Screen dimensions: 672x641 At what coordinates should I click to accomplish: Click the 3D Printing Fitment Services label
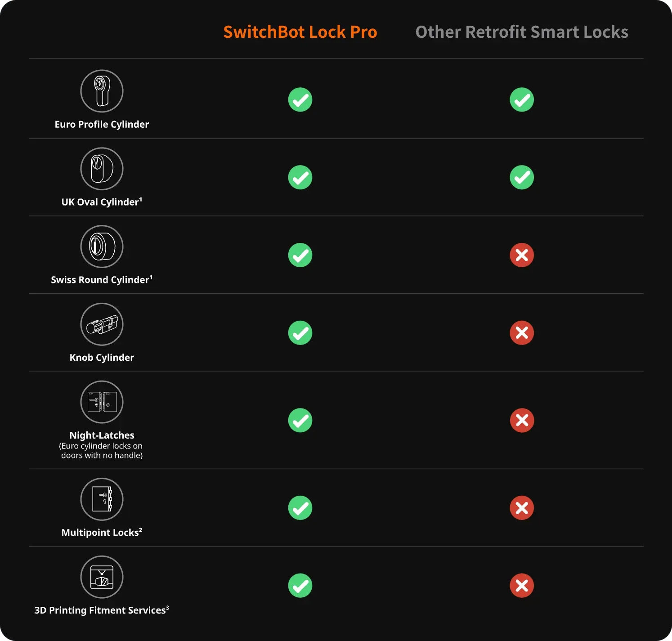click(x=102, y=610)
